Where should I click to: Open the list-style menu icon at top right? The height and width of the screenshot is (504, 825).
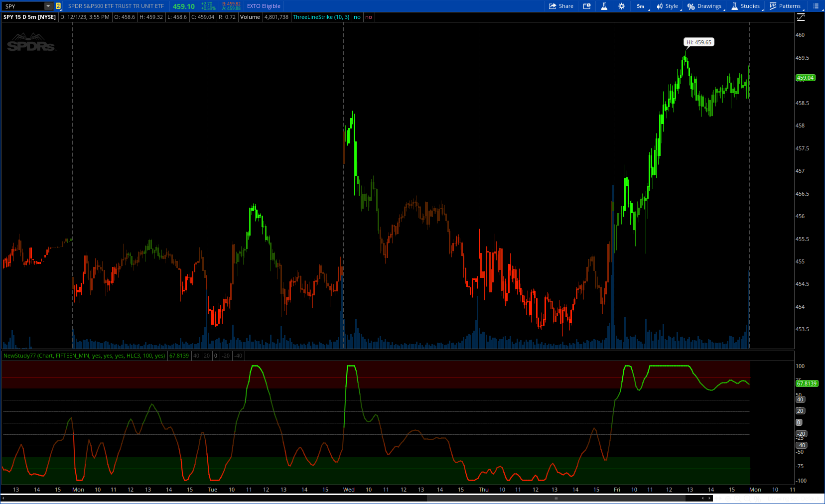(x=816, y=6)
